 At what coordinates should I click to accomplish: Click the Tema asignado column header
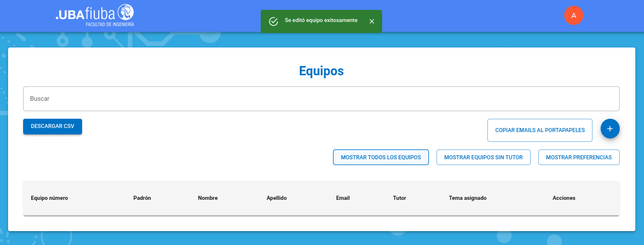pos(468,198)
